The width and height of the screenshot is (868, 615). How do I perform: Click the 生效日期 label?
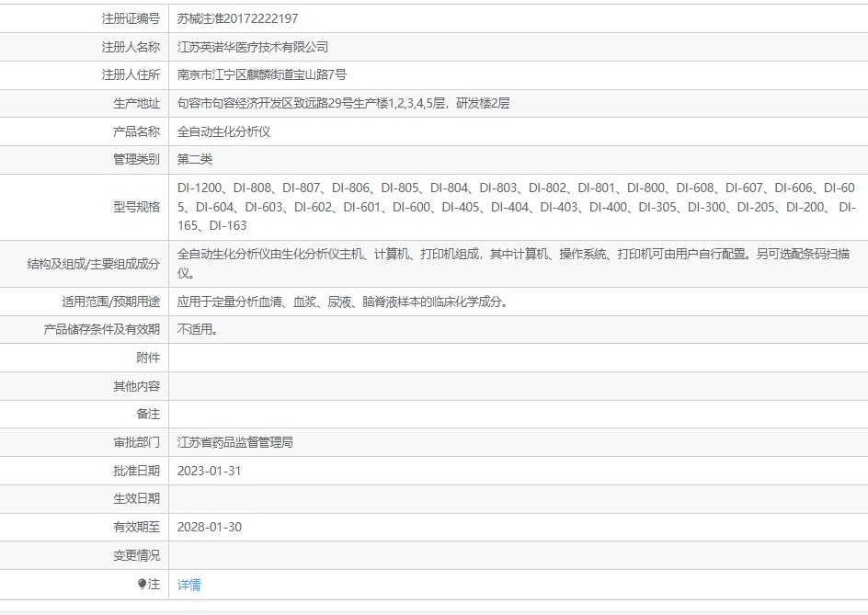click(137, 499)
